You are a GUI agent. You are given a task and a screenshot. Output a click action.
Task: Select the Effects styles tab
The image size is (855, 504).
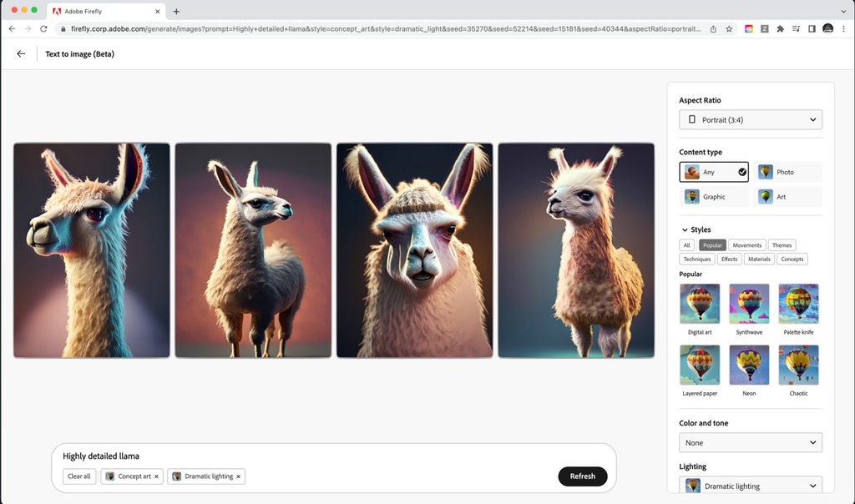coord(729,260)
